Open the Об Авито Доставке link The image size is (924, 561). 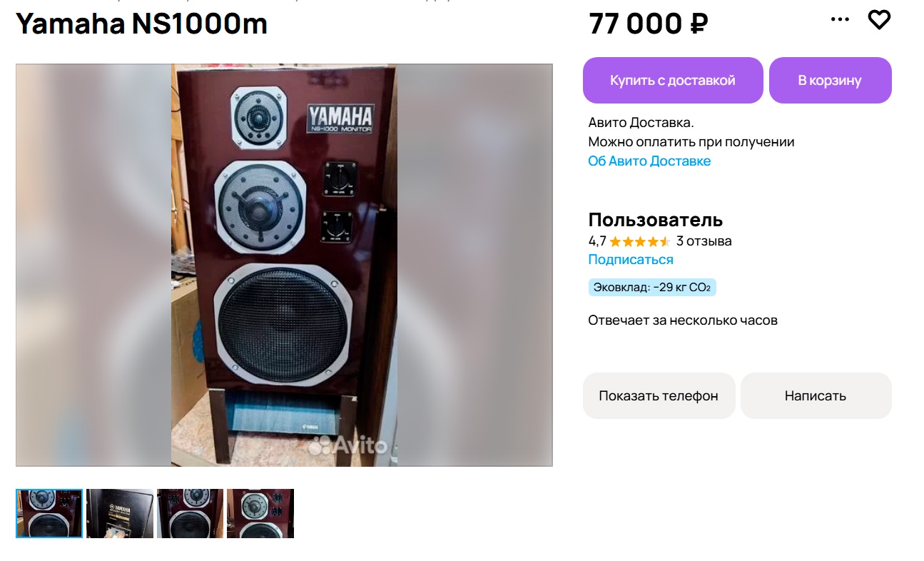649,161
